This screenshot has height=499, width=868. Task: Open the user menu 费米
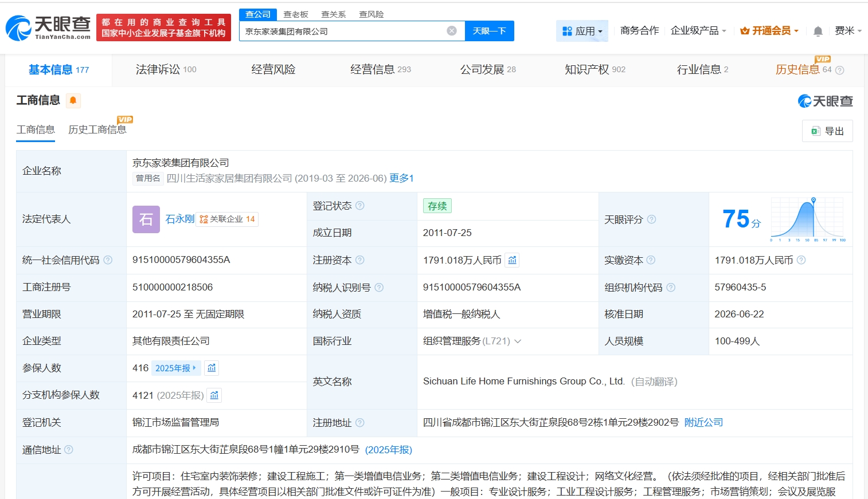click(x=849, y=30)
